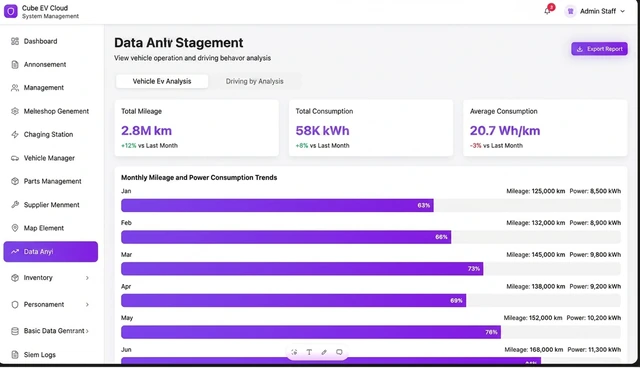Expand the Inventory submenu chevron
The height and width of the screenshot is (368, 640).
pyautogui.click(x=87, y=278)
